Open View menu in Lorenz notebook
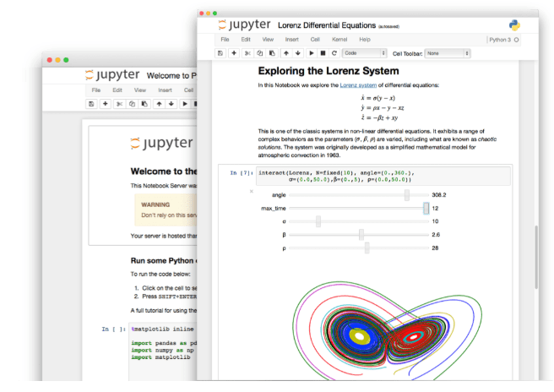Screen dimensions: 554x392 tap(268, 40)
